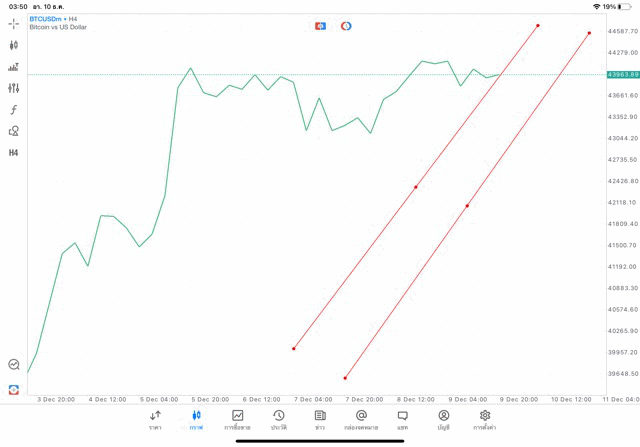The image size is (640, 447).
Task: Open the drawing objects shapes icon
Action: click(14, 131)
